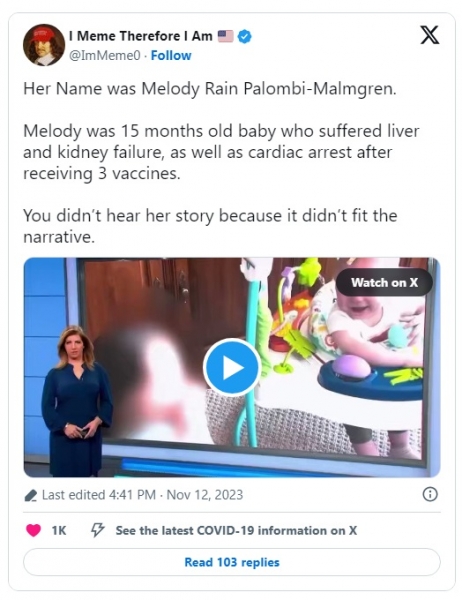Viewport: 462px width, 600px height.
Task: Click the I Meme Therefore I Am display name
Action: [140, 36]
